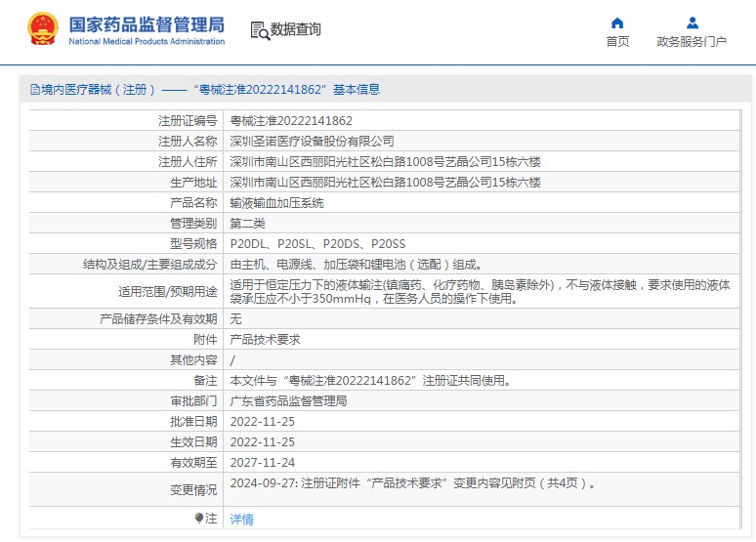756x542 pixels.
Task: Click the 生产地址 row label
Action: (x=193, y=183)
